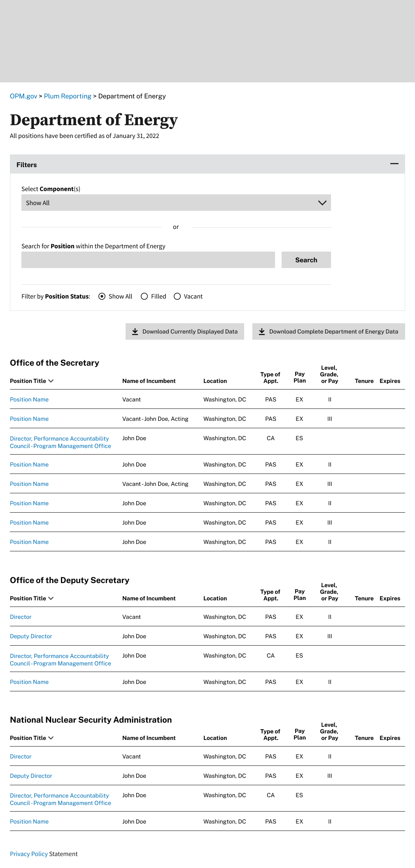Viewport: 415px width, 868px height.
Task: Click Location header in Office of the Deputy Secretary table
Action: coord(215,598)
